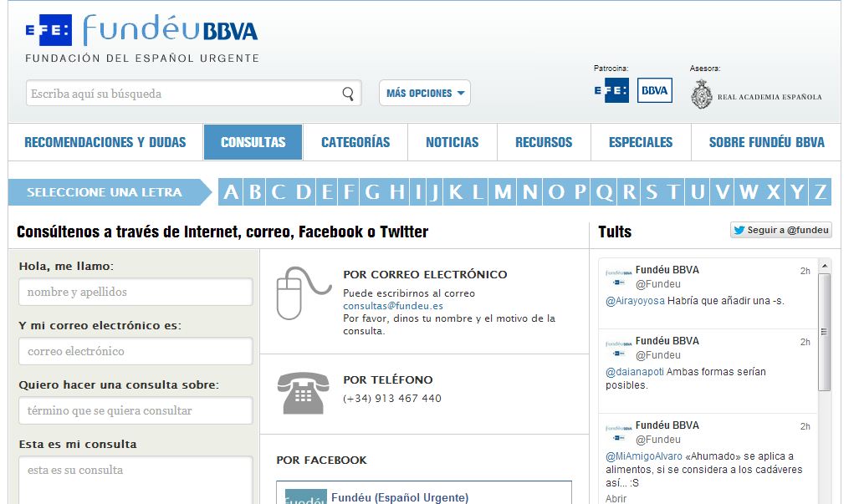Open the ESPECIALES menu

click(641, 142)
